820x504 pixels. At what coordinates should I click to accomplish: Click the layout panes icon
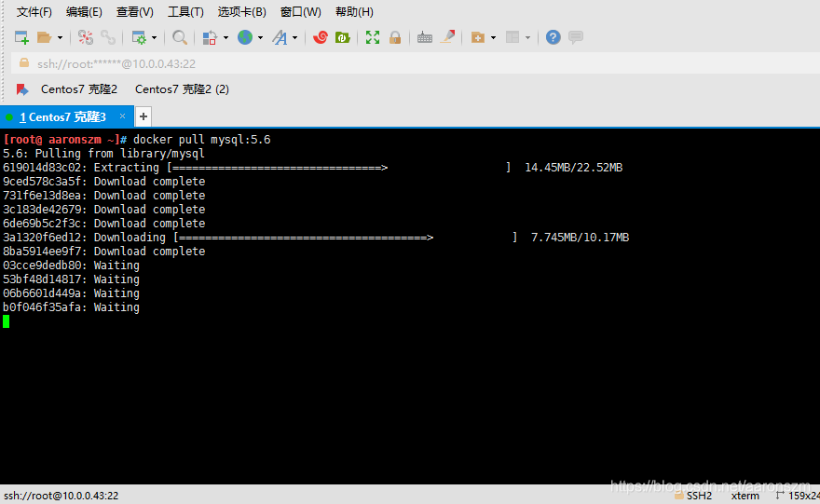pyautogui.click(x=512, y=37)
